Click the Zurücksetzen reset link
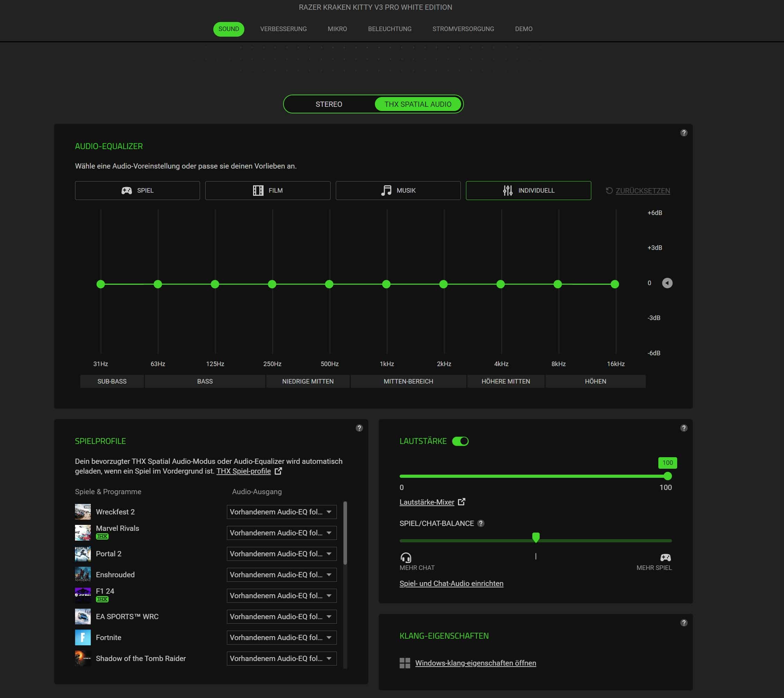This screenshot has height=698, width=784. 643,191
